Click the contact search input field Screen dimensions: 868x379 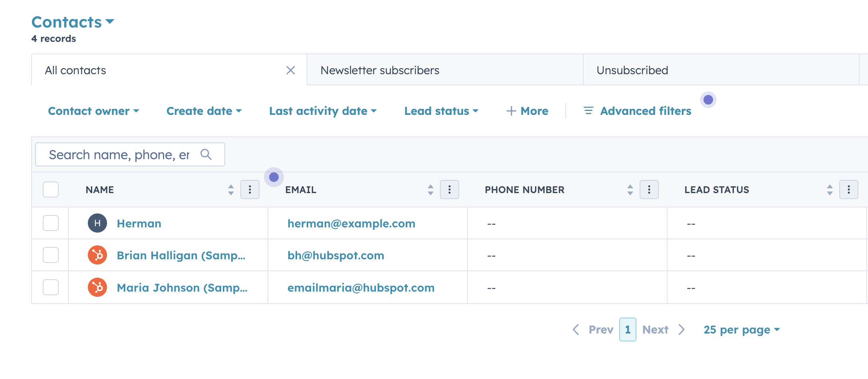(119, 154)
